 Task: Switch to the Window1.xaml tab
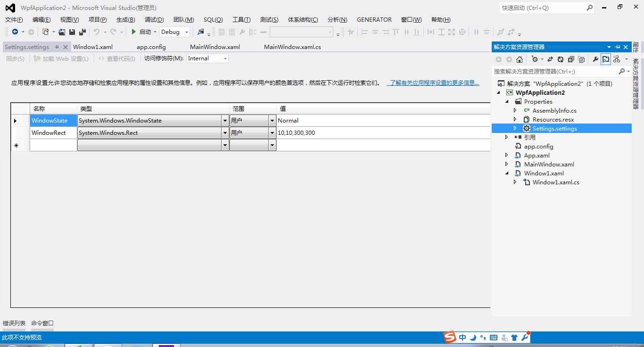click(x=93, y=47)
